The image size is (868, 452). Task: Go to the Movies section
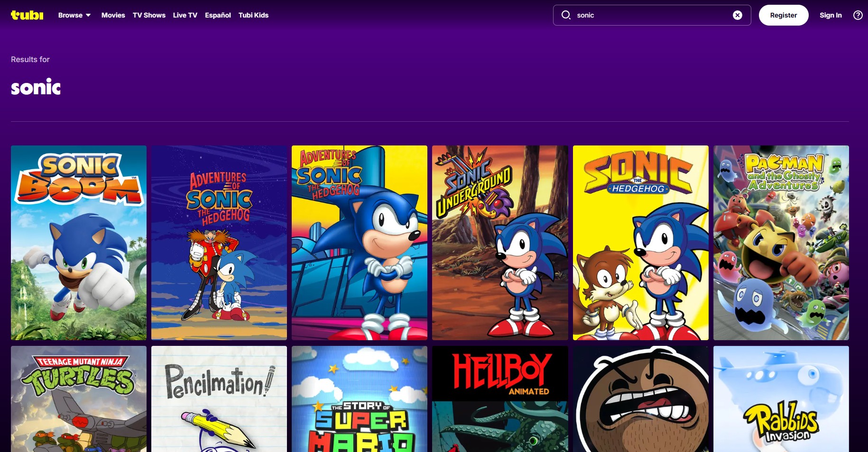point(113,15)
